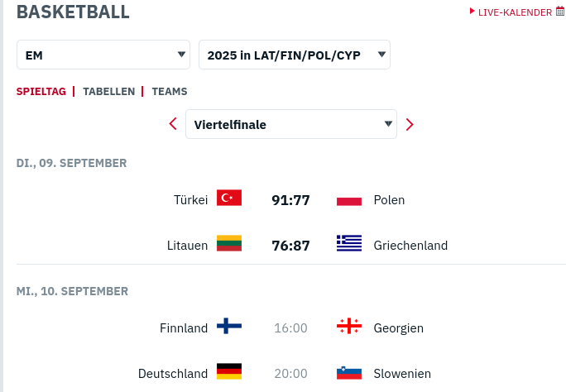Open the EM competition dropdown
Image resolution: width=566 pixels, height=392 pixels.
[x=103, y=55]
